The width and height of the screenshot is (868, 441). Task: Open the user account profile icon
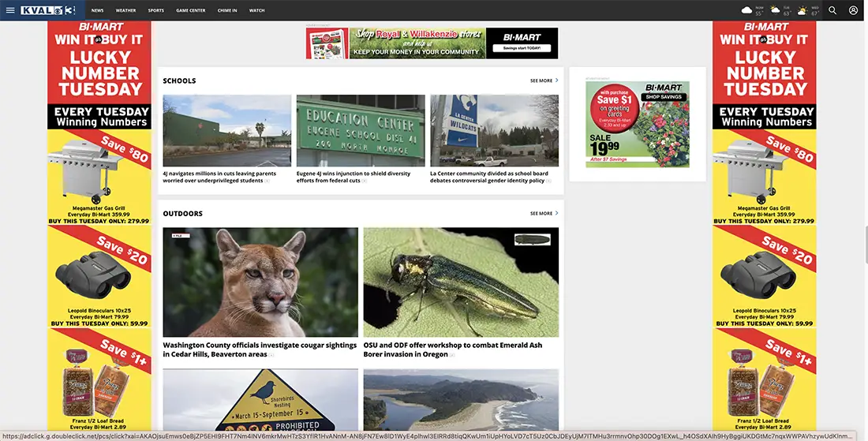(x=854, y=10)
